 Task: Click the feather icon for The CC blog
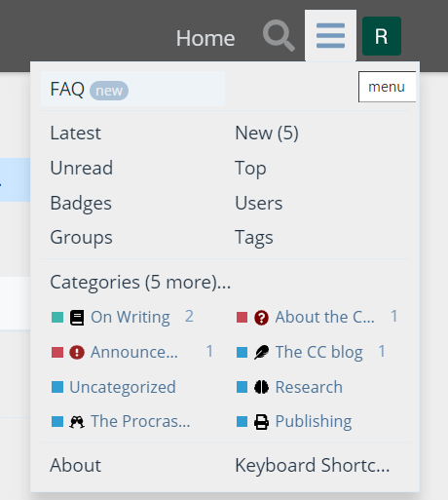[261, 352]
